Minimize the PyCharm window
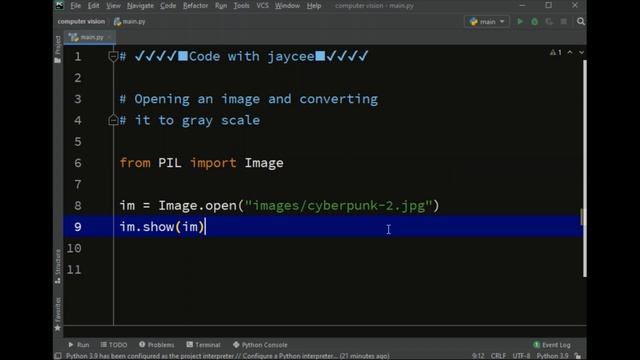The height and width of the screenshot is (360, 640). point(522,5)
